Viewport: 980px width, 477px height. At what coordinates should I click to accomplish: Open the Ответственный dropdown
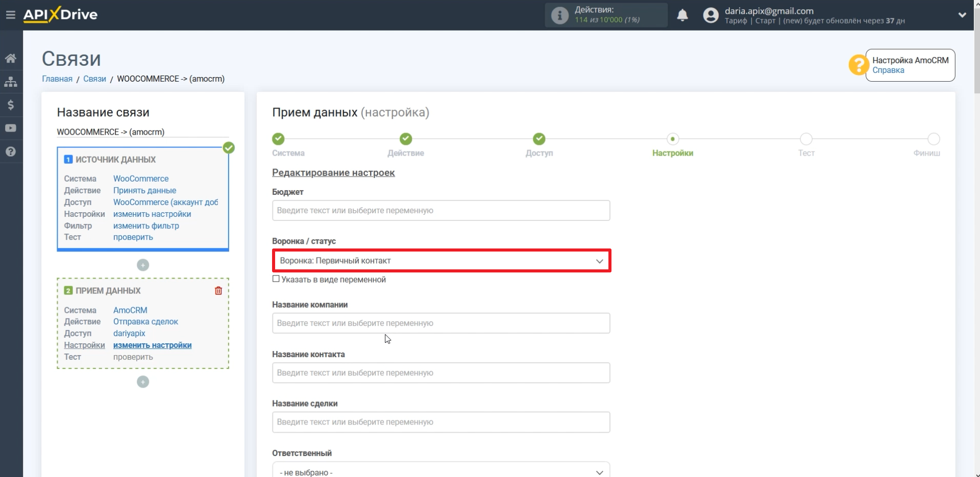[x=441, y=469]
